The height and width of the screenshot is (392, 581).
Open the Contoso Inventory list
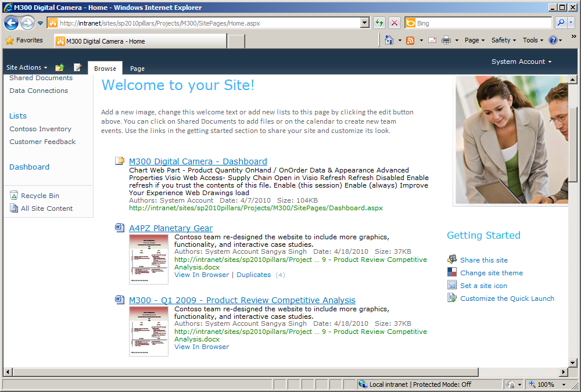[41, 129]
